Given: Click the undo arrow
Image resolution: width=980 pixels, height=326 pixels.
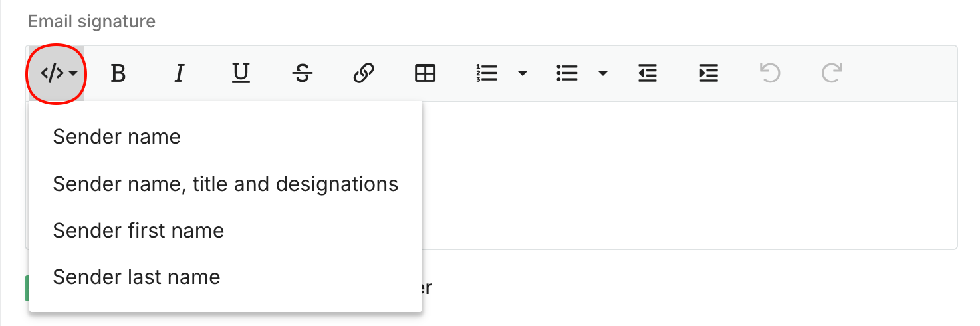Looking at the screenshot, I should 770,73.
